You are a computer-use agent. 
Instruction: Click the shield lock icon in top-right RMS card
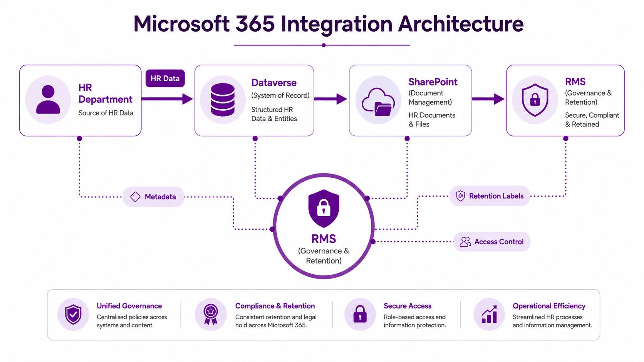pyautogui.click(x=535, y=100)
